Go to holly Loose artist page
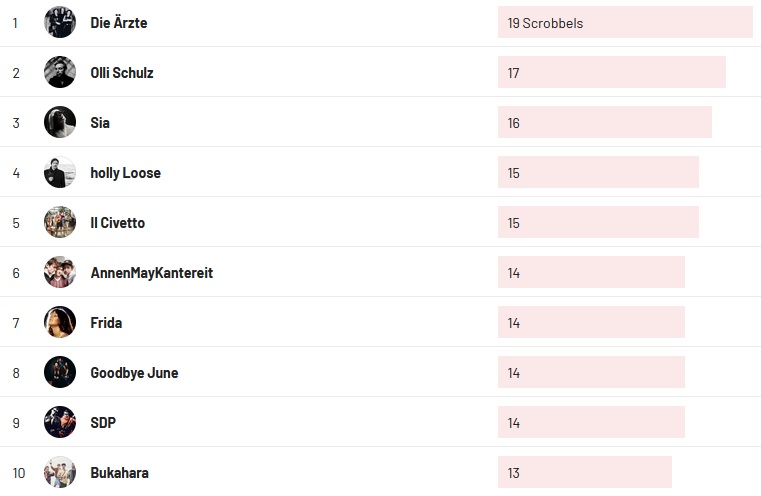The width and height of the screenshot is (761, 496). pos(125,173)
